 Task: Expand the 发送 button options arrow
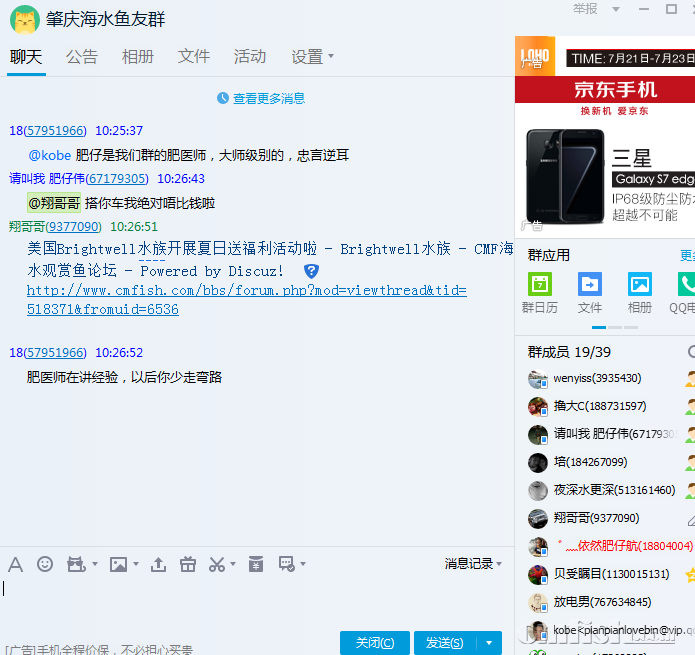(x=489, y=643)
